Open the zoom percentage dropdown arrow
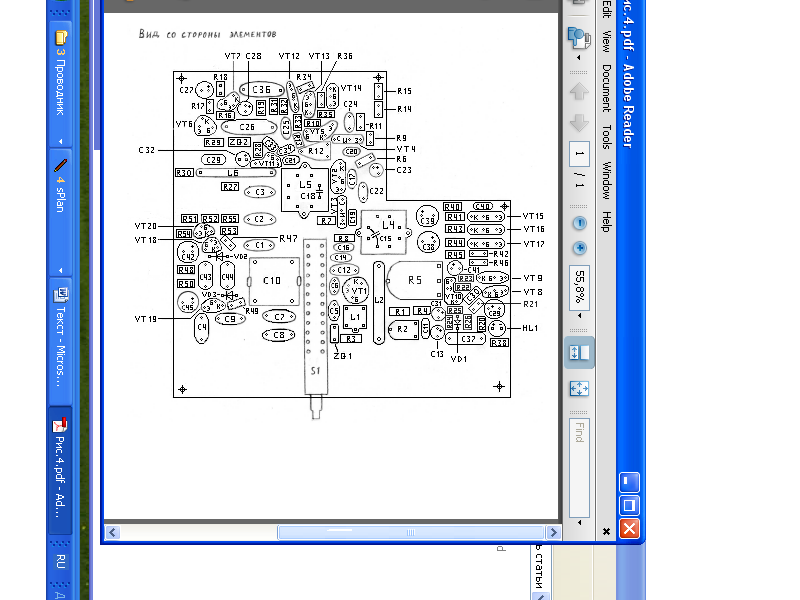This screenshot has height=600, width=800. pos(579,316)
